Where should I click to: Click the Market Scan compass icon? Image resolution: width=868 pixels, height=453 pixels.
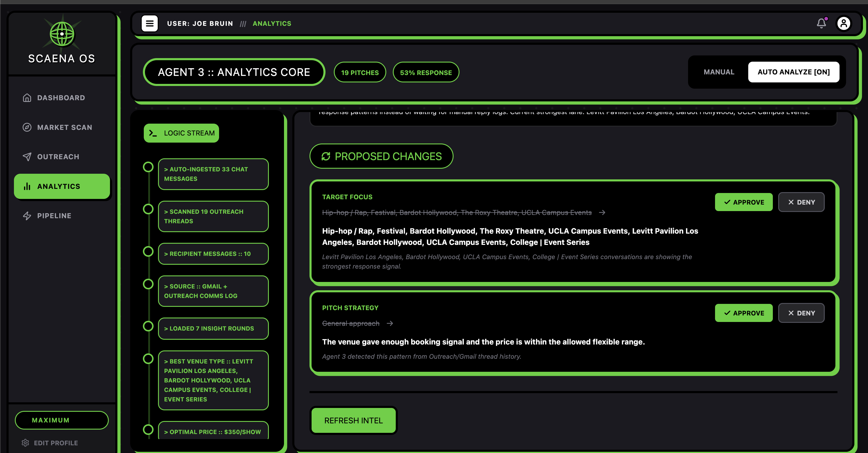pos(27,127)
